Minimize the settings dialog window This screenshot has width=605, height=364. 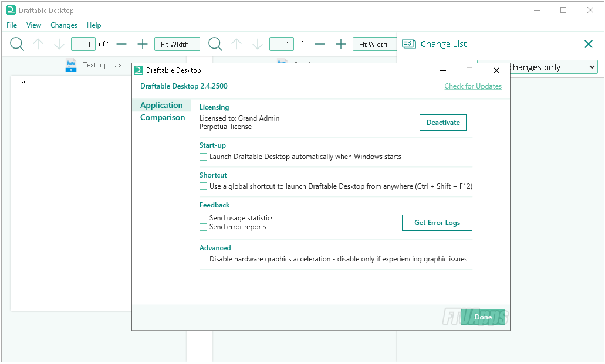(443, 70)
